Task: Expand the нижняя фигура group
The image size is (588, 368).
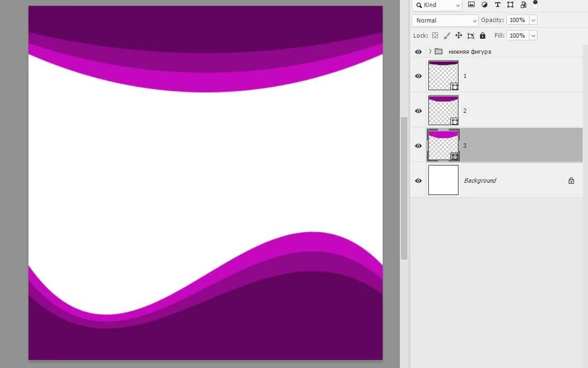Action: tap(430, 52)
